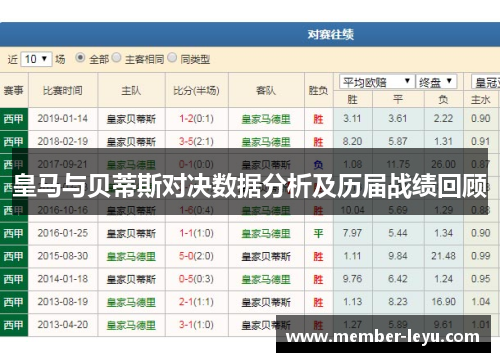Viewport: 500px width, 362px height.
Task: Select the date 2016-01-25
Action: 63,233
